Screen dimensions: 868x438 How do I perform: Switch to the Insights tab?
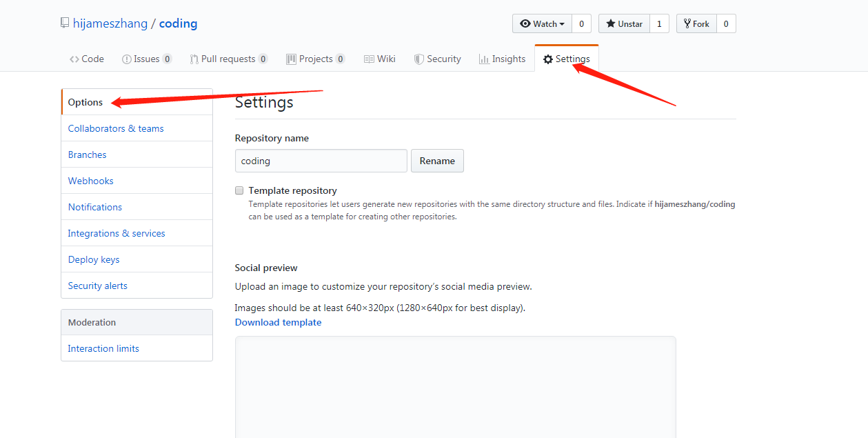tap(503, 59)
